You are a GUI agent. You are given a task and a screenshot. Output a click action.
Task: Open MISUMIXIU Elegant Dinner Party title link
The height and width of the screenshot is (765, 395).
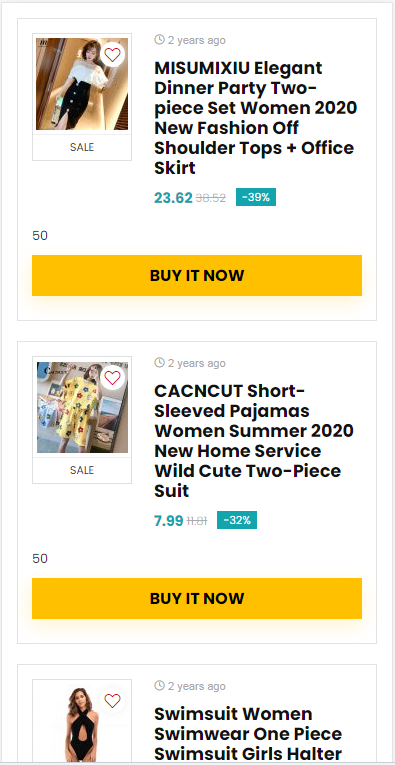[256, 118]
